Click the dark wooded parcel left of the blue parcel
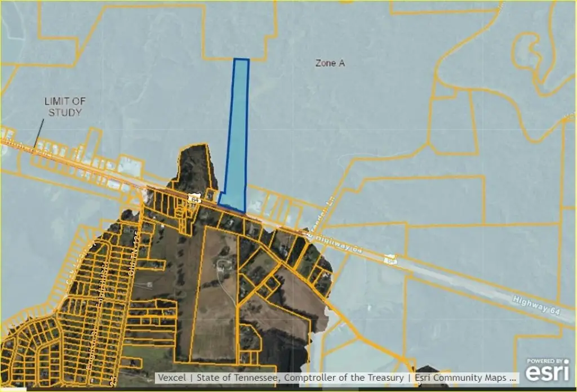 [x=195, y=166]
